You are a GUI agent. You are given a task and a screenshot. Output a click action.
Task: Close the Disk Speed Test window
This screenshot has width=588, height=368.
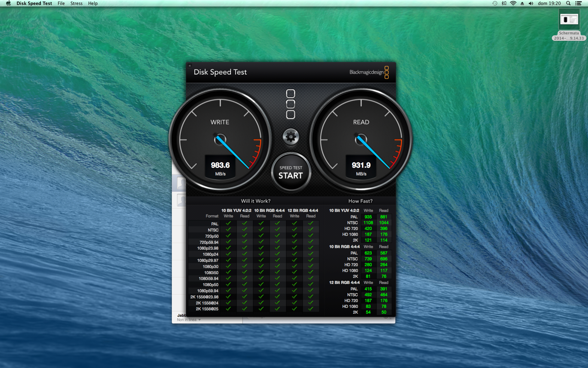coord(189,66)
